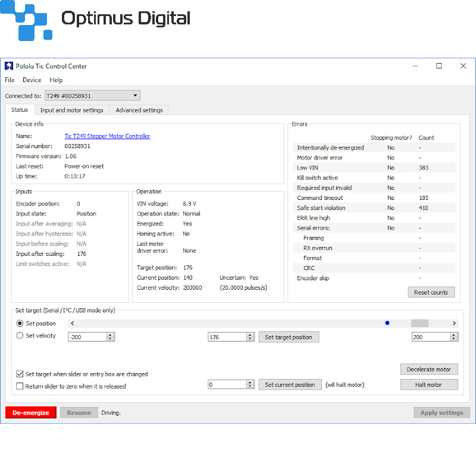Image resolution: width=476 pixels, height=476 pixels.
Task: Click the slider right arrow
Action: (454, 323)
